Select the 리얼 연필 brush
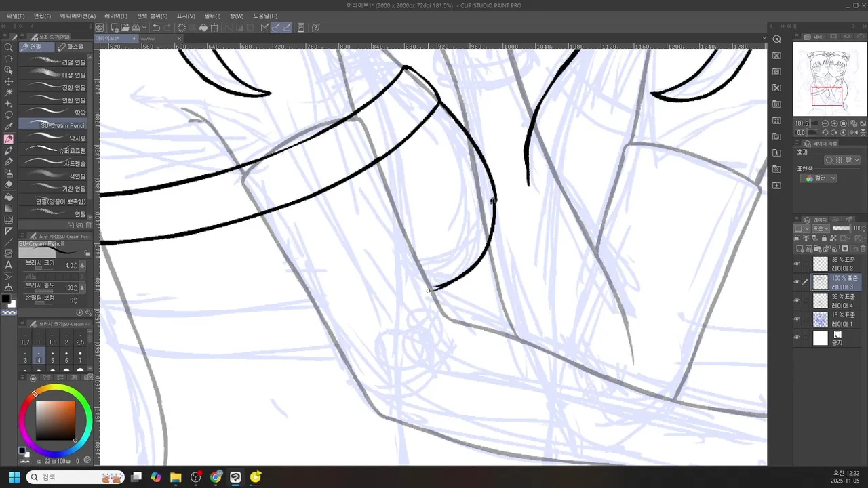This screenshot has width=868, height=488. [x=54, y=62]
